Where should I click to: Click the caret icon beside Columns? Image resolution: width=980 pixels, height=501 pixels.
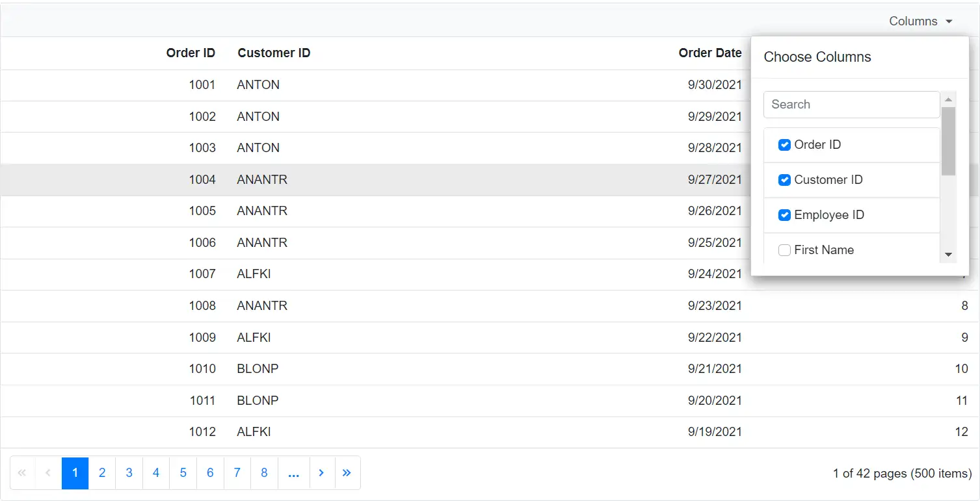(949, 21)
